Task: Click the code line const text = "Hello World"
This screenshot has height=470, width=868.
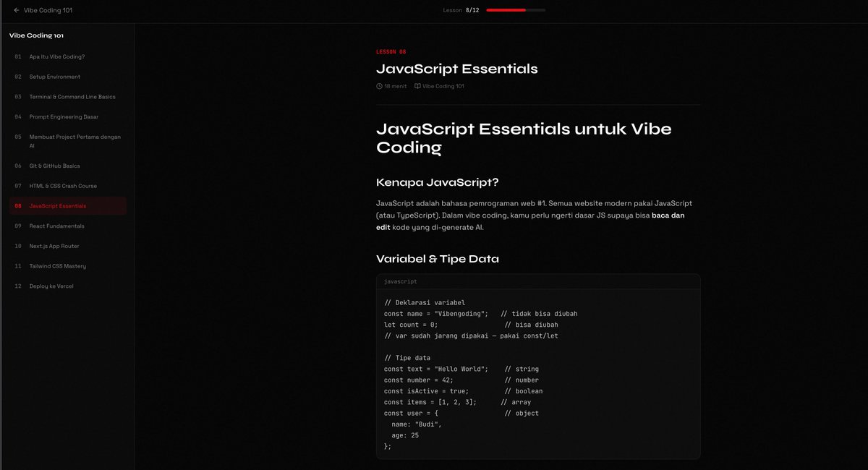Action: coord(436,369)
